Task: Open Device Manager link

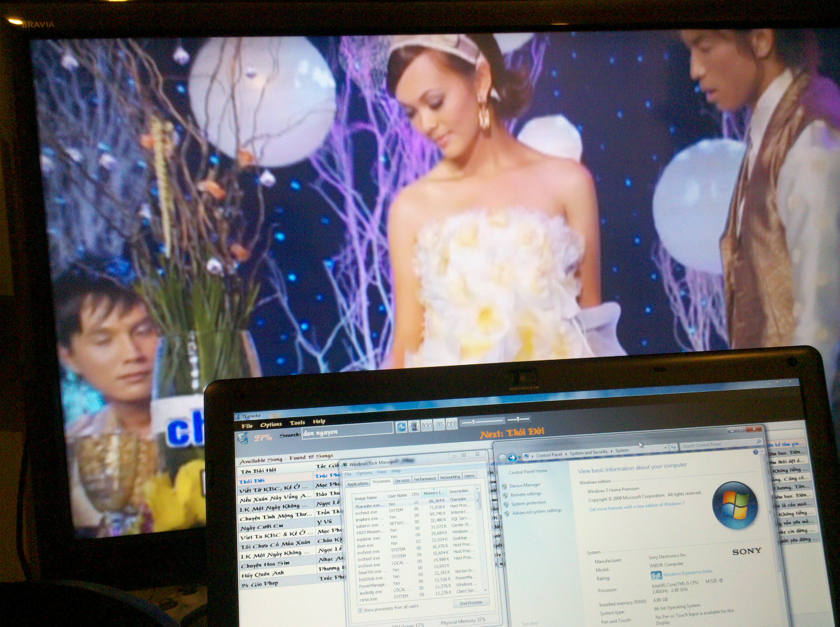Action: coord(525,485)
